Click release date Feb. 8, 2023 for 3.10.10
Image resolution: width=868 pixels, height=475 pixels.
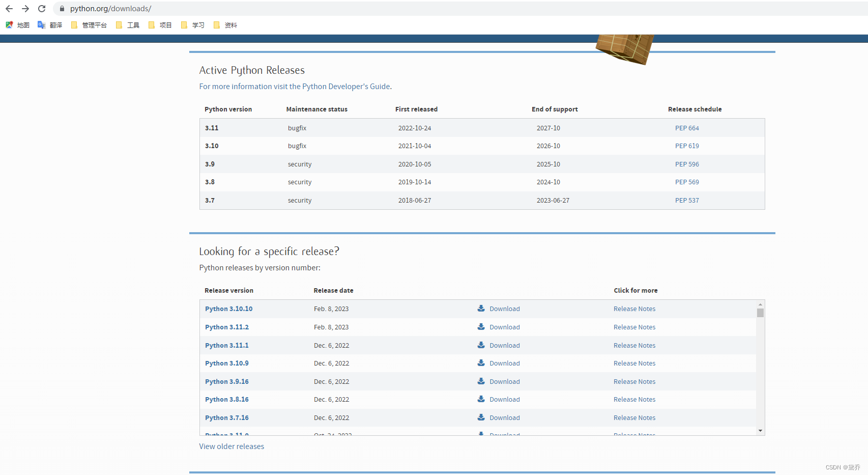coord(331,309)
